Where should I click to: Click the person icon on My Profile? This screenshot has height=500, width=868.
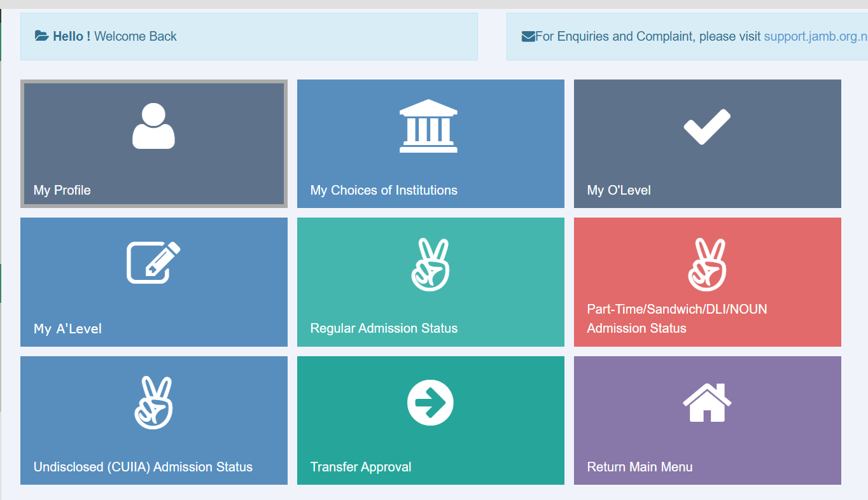point(153,126)
